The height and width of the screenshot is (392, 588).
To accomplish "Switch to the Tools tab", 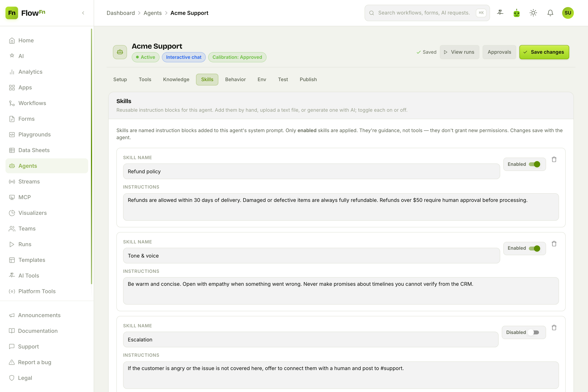I will [145, 80].
